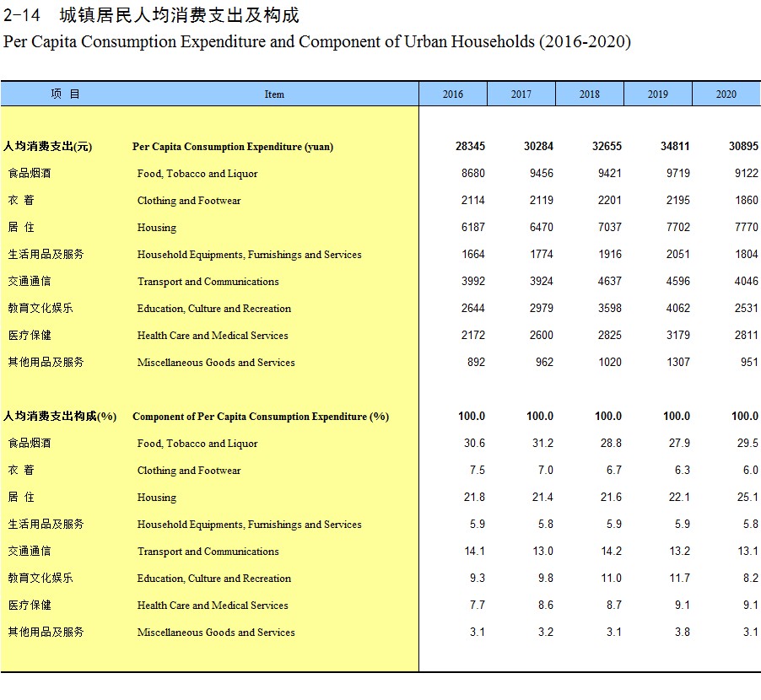Image resolution: width=761 pixels, height=700 pixels.
Task: Click the '项 目' header cell
Action: tap(65, 94)
